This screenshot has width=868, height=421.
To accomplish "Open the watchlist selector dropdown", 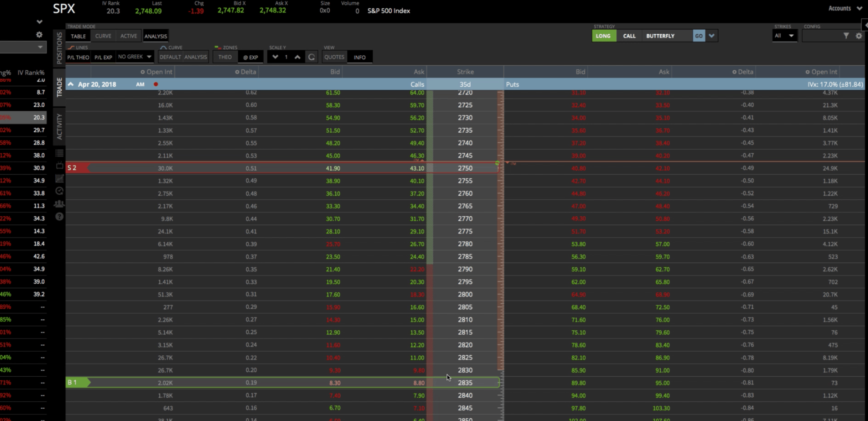I will (x=23, y=47).
